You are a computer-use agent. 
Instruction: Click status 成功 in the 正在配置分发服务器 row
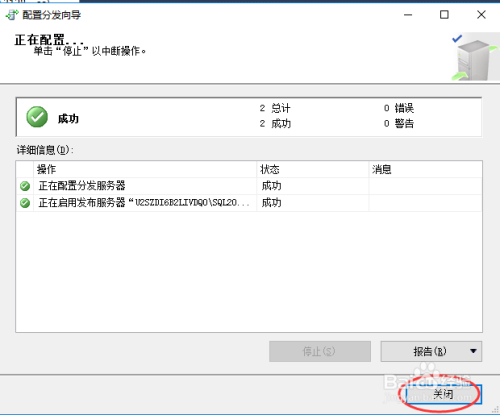point(271,186)
